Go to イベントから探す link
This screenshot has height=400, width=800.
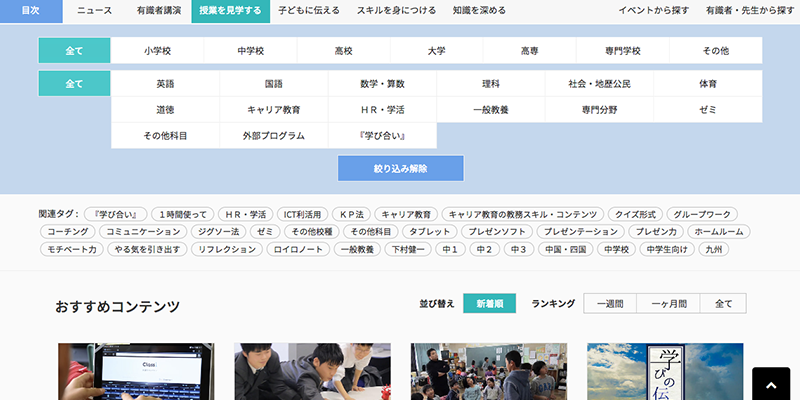tap(655, 11)
